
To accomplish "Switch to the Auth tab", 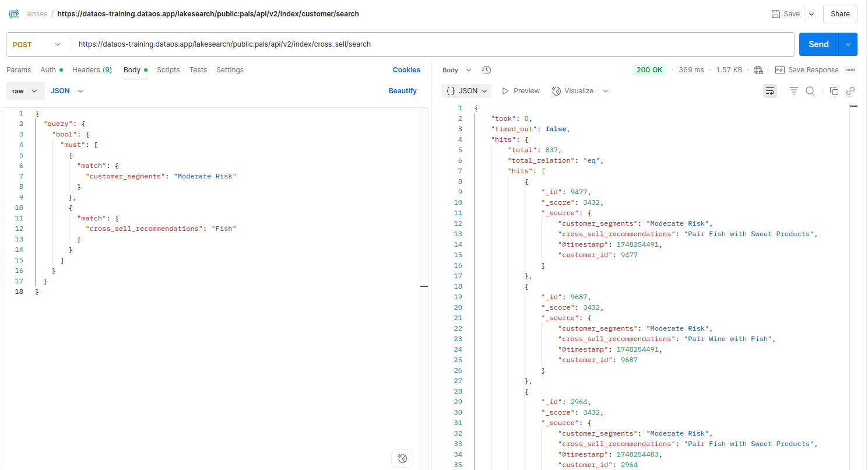I will 51,70.
